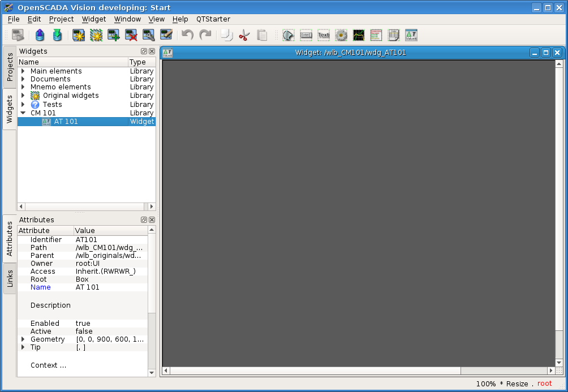Select the AT Value widget toolbar icon
Image resolution: width=568 pixels, height=392 pixels.
411,35
